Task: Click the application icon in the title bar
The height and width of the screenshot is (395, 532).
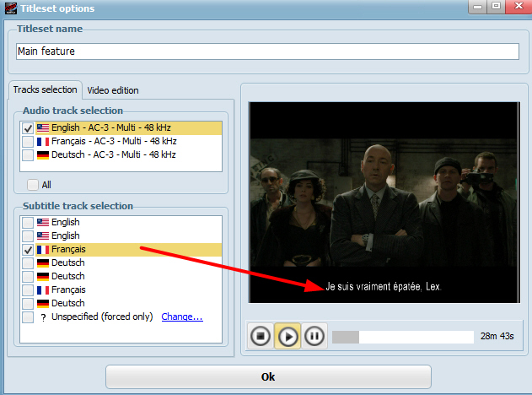Action: (10, 8)
